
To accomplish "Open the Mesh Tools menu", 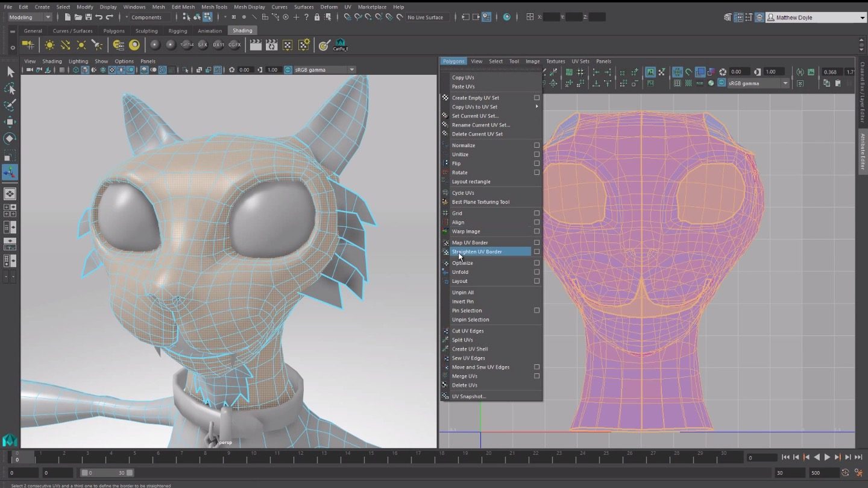I will (x=214, y=7).
